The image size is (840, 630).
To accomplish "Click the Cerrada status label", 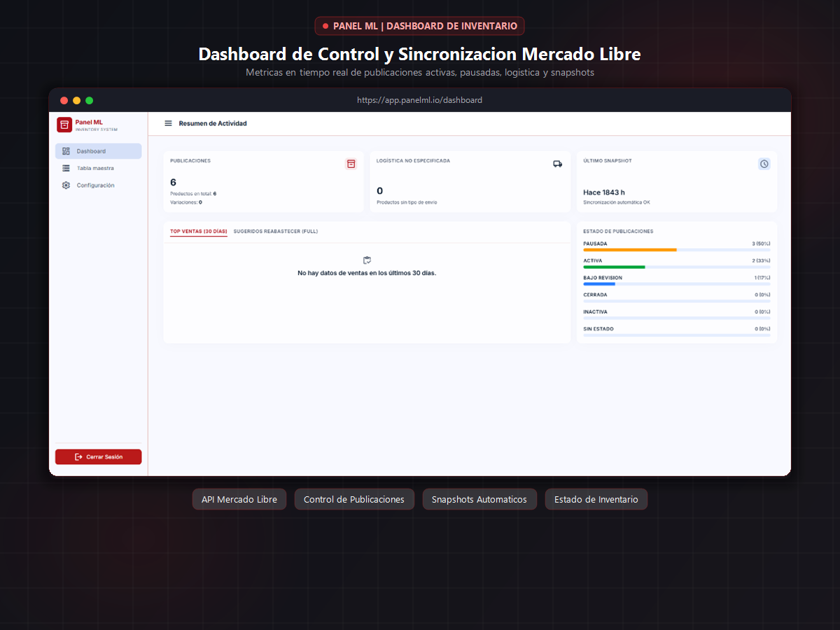I will tap(595, 295).
